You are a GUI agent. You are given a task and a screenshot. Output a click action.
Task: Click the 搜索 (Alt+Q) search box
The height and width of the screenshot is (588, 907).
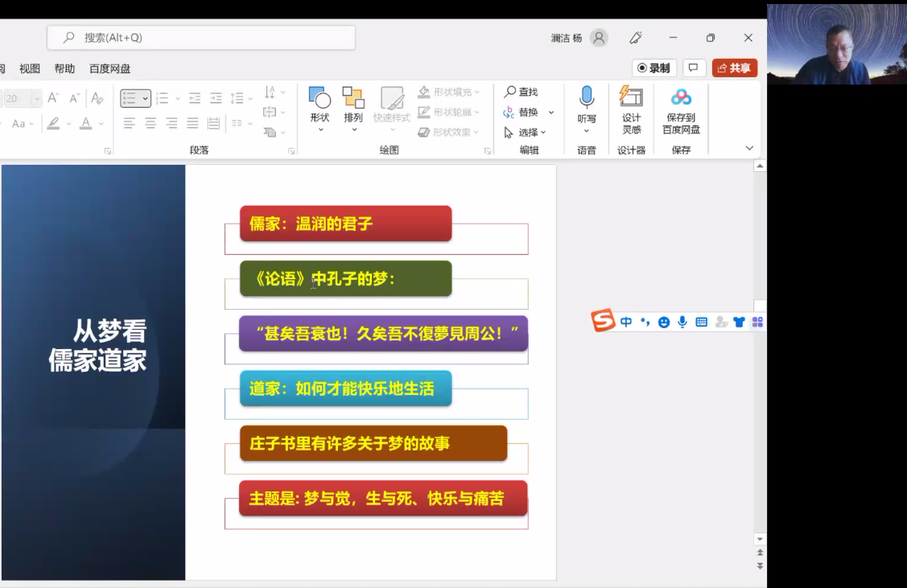click(x=201, y=38)
